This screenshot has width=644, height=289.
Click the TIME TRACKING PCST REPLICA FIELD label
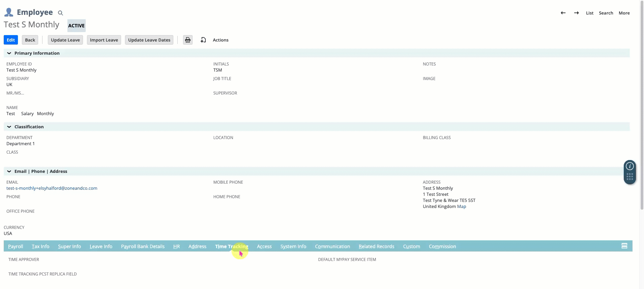42,274
